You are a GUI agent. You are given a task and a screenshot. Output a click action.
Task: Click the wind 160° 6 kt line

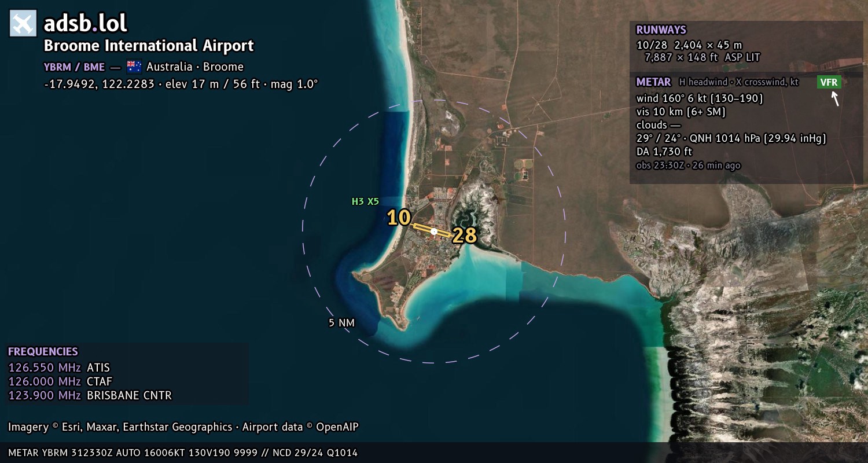tap(700, 98)
